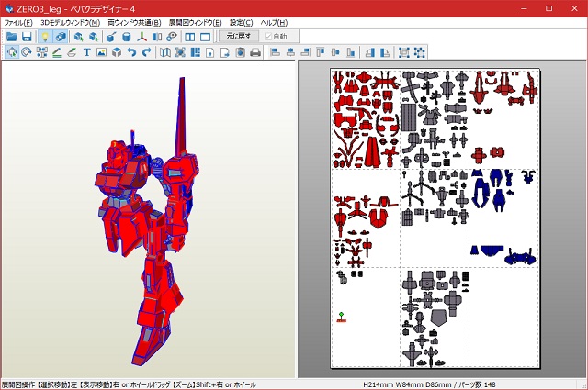Screen dimensions: 588x390
Task: Open the 両ウィンドウ共通(B) menu
Action: [x=134, y=23]
